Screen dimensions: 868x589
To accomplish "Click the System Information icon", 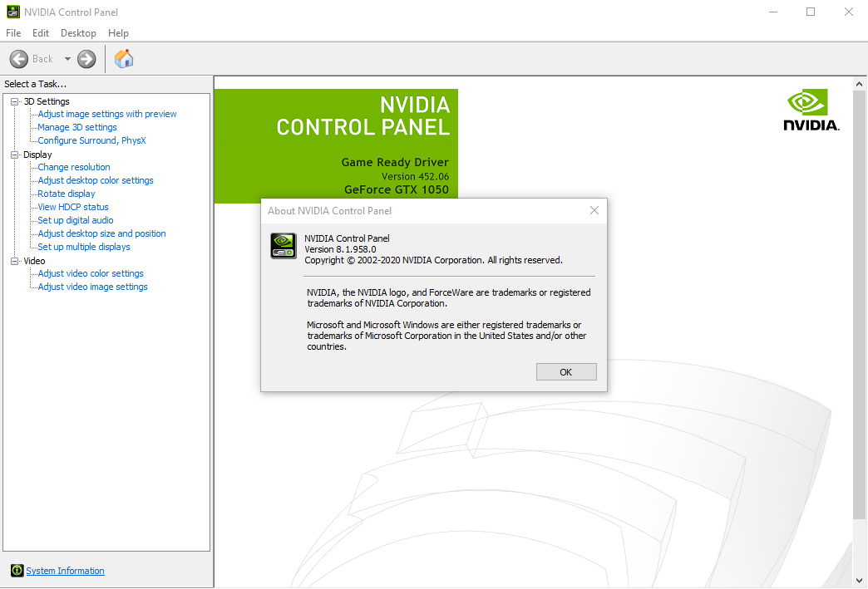I will [17, 570].
